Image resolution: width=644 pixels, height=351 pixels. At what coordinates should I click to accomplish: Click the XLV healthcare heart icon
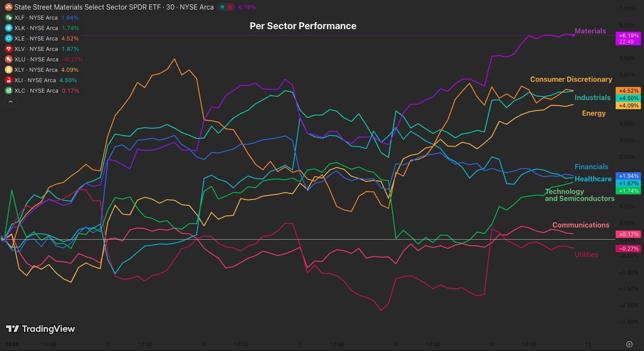tap(8, 49)
